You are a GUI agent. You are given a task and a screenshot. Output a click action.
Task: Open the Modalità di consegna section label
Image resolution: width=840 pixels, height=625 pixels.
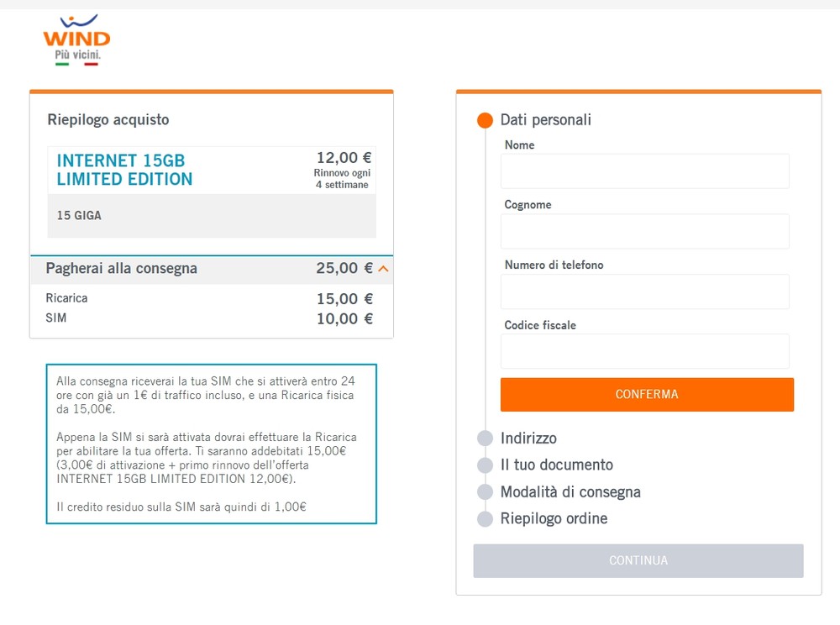(x=570, y=491)
